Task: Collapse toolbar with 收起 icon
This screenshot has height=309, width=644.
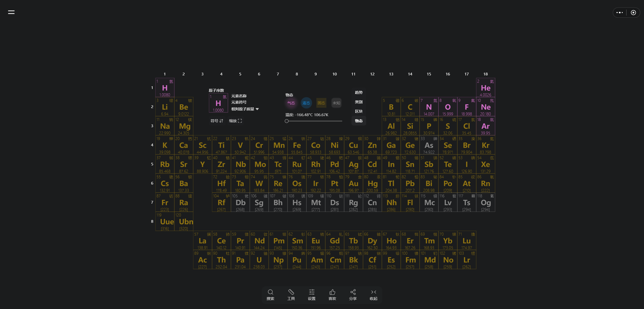Action: (x=374, y=292)
